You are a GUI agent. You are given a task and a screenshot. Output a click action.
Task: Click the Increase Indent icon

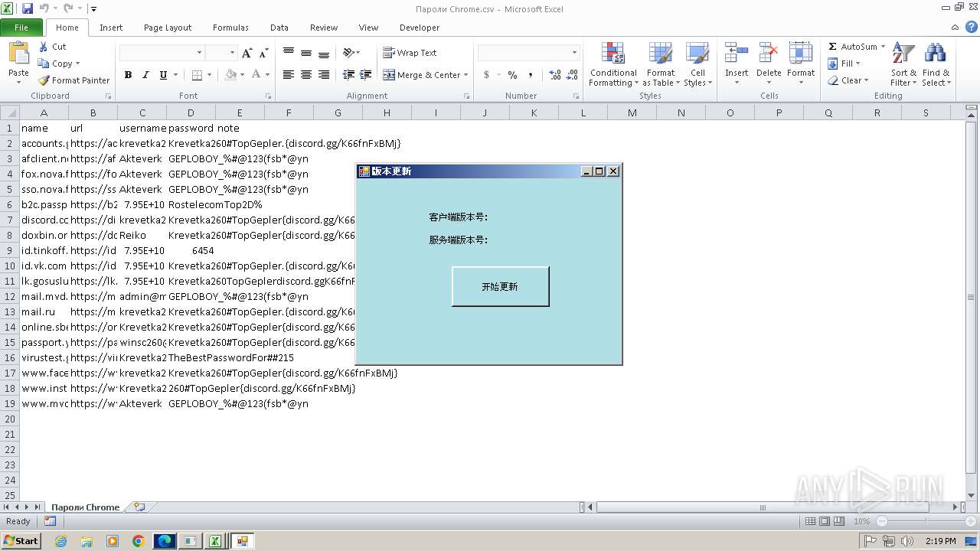click(x=366, y=75)
